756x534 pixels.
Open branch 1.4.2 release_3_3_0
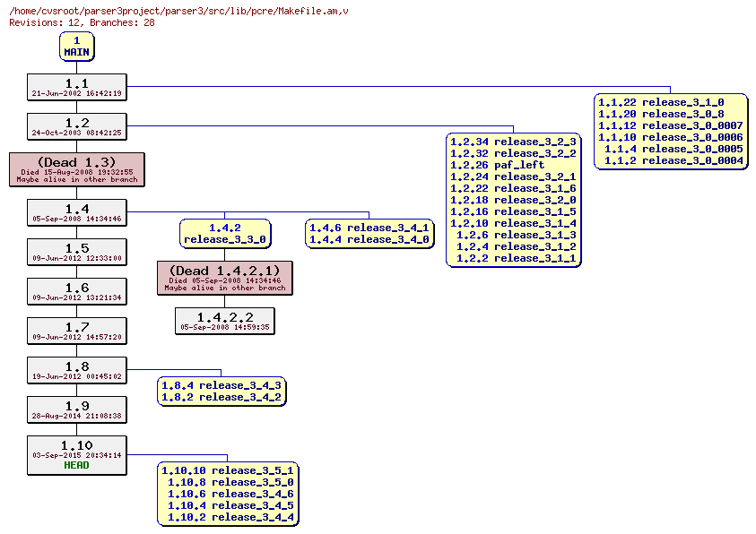[x=225, y=234]
